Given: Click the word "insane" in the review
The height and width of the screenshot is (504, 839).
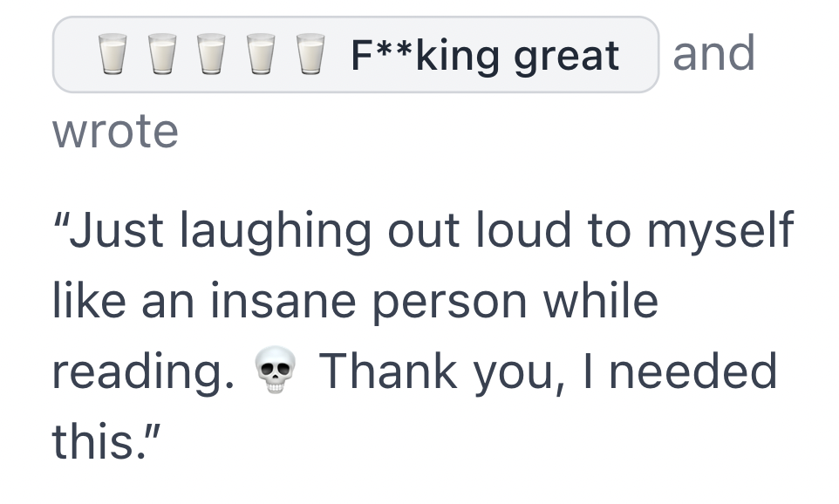Looking at the screenshot, I should click(283, 301).
